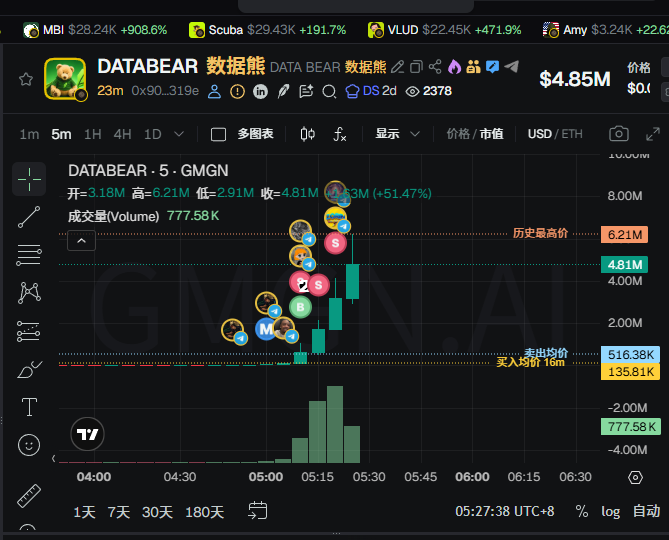The width and height of the screenshot is (669, 540).
Task: Expand more time intervals chevron
Action: (x=179, y=134)
